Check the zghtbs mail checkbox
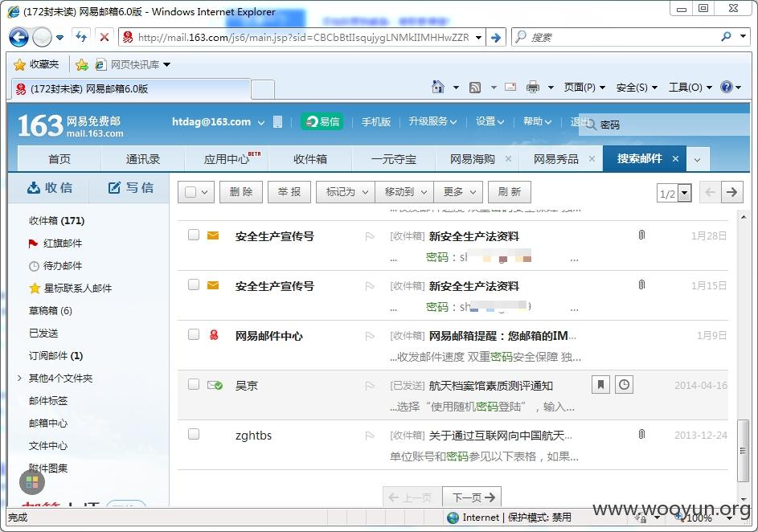 pyautogui.click(x=194, y=434)
